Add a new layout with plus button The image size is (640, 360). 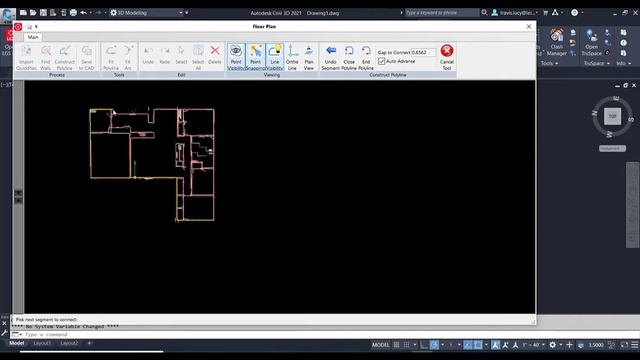coord(89,343)
